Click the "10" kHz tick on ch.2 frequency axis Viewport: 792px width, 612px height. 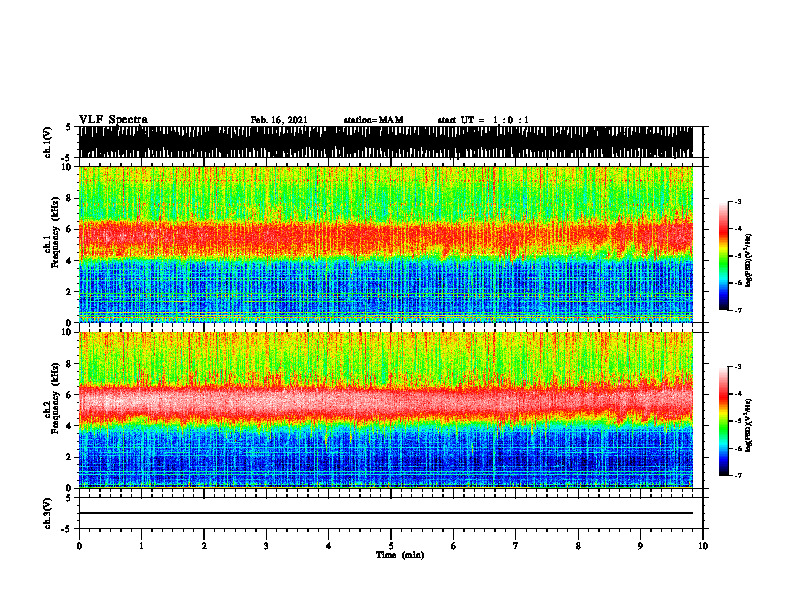point(67,332)
